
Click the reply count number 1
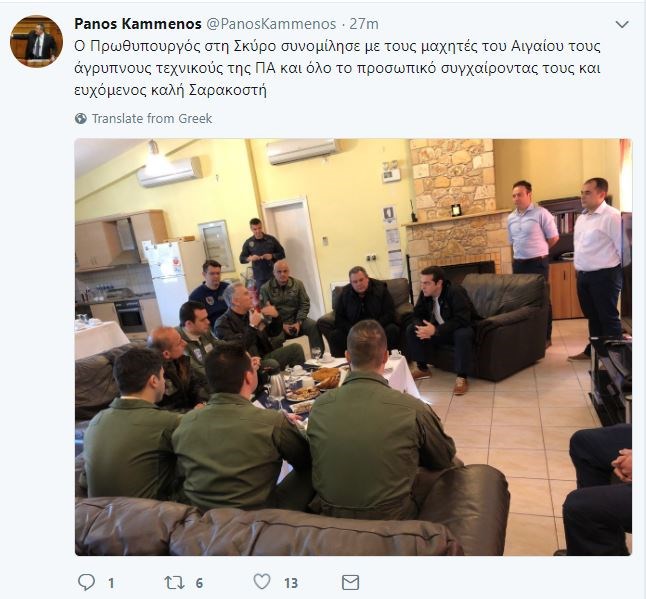coord(111,583)
